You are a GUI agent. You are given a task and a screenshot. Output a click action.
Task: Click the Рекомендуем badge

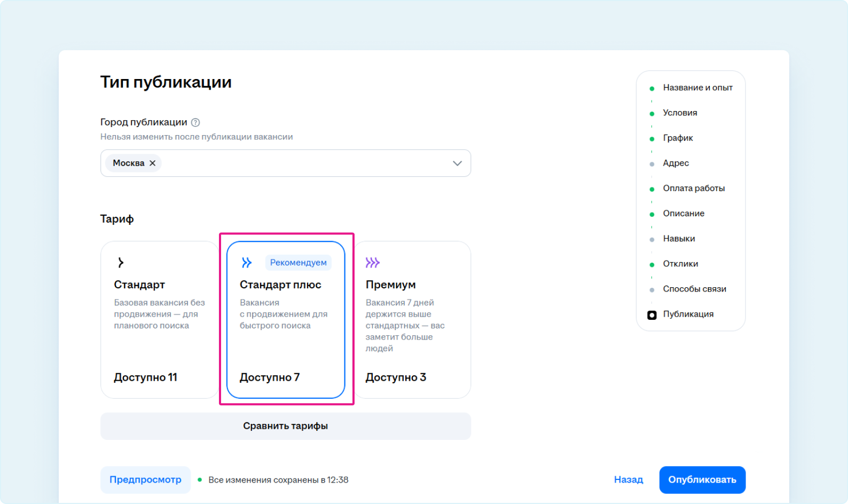(x=298, y=263)
